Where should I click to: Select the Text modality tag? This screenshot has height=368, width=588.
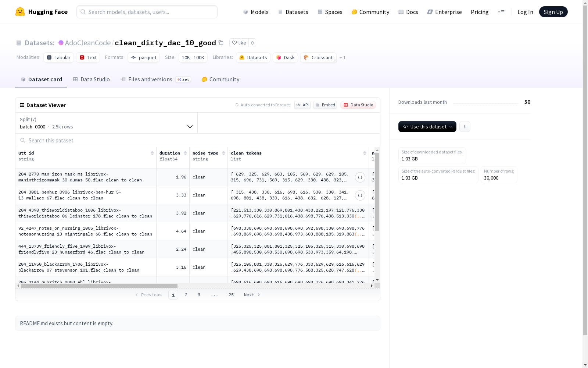(88, 57)
